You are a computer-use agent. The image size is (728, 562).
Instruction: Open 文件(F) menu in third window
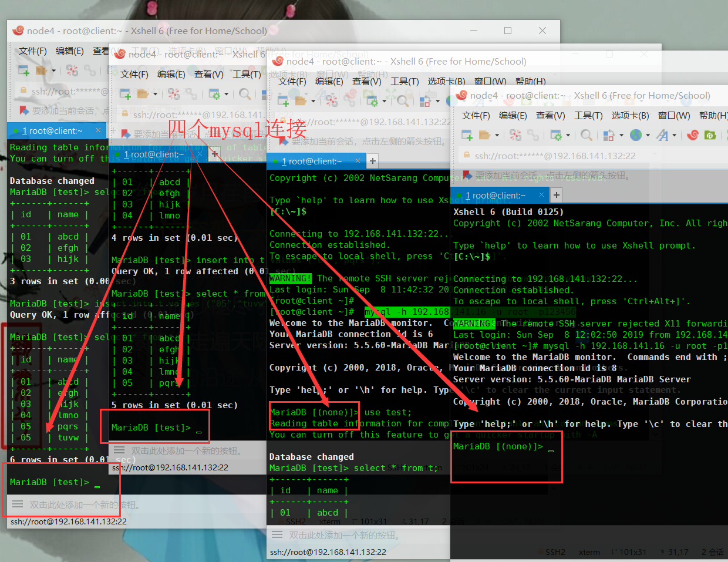click(292, 82)
